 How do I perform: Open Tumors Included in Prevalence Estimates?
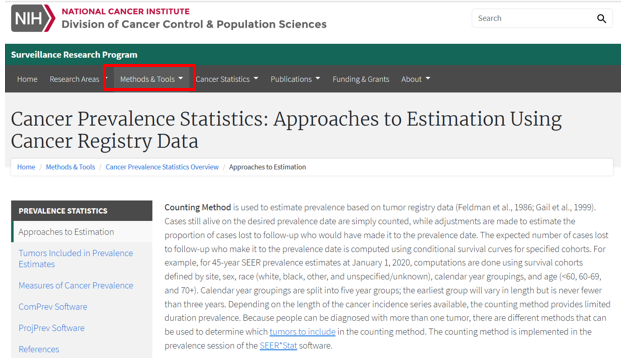(x=76, y=258)
